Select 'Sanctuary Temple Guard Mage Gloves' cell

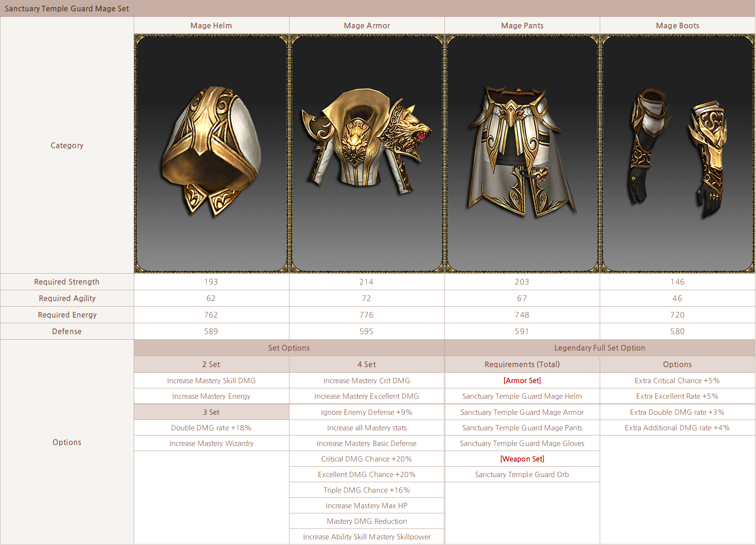tap(522, 444)
